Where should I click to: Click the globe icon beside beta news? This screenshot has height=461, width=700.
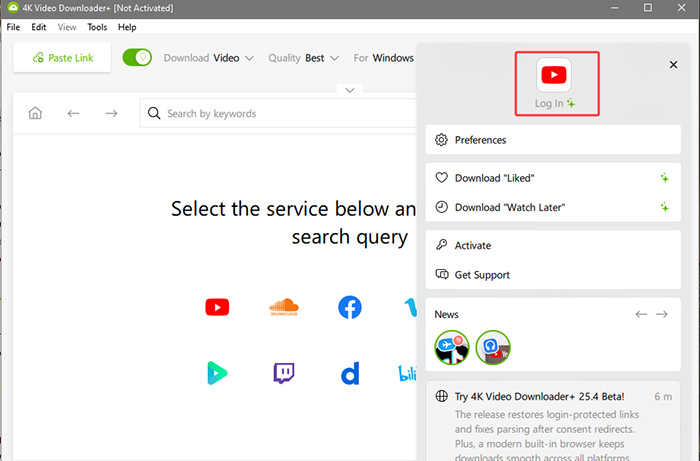click(442, 396)
